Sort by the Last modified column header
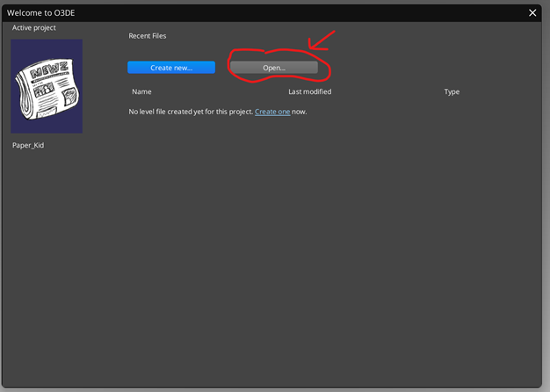The image size is (550, 392). [310, 91]
